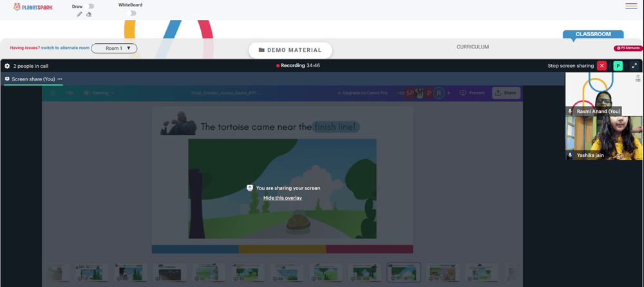Screen dimensions: 644x287
Task: Open the hamburger menu at top right
Action: click(631, 6)
